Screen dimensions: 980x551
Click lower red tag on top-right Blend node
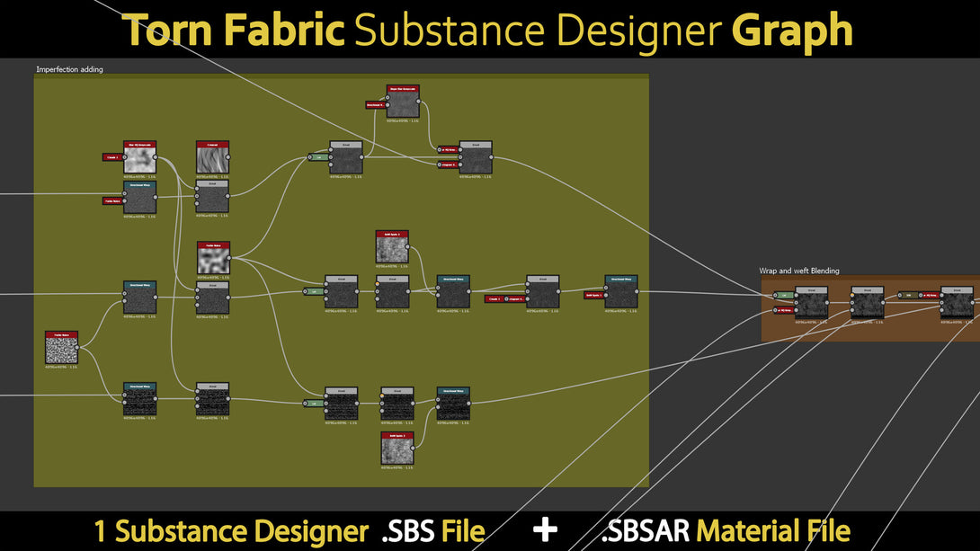448,164
